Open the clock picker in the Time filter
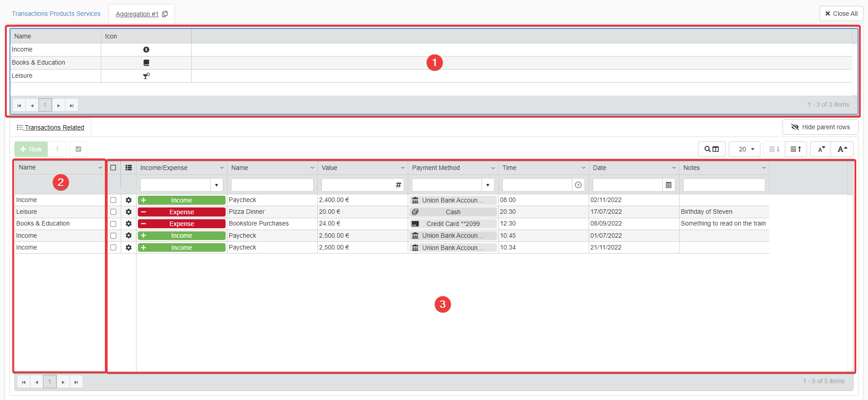Image resolution: width=868 pixels, height=400 pixels. coord(578,185)
